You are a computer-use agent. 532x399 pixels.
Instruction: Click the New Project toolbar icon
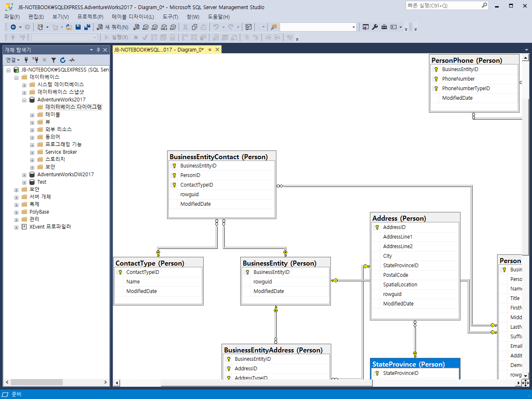tap(40, 27)
